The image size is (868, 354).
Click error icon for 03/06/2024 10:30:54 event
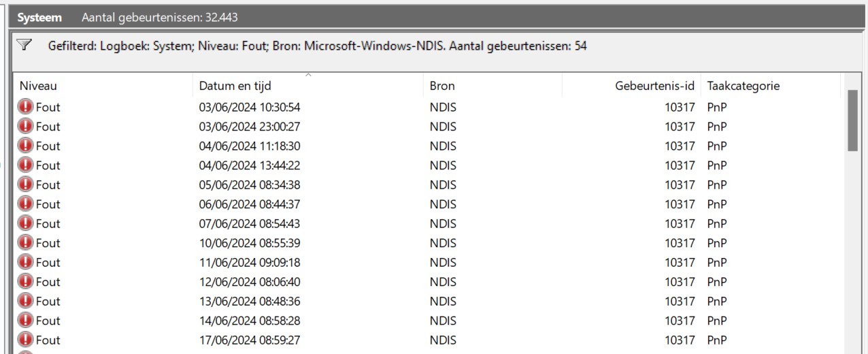(x=26, y=106)
